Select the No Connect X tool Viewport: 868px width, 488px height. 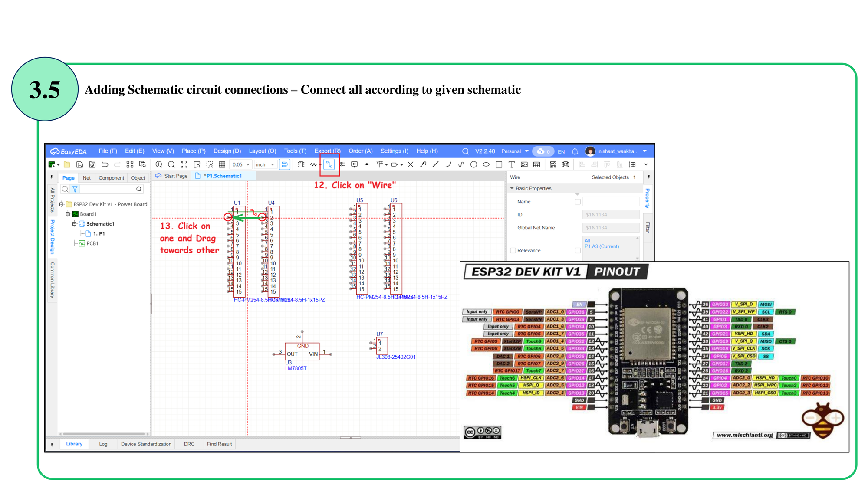[x=411, y=164]
